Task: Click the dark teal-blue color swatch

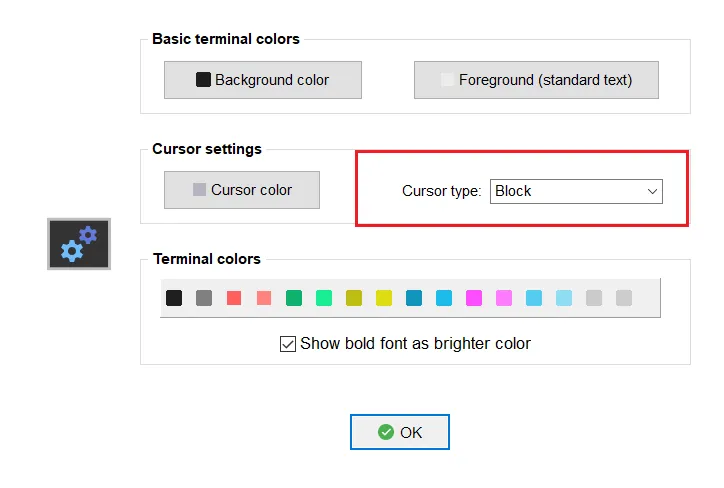Action: pyautogui.click(x=414, y=298)
